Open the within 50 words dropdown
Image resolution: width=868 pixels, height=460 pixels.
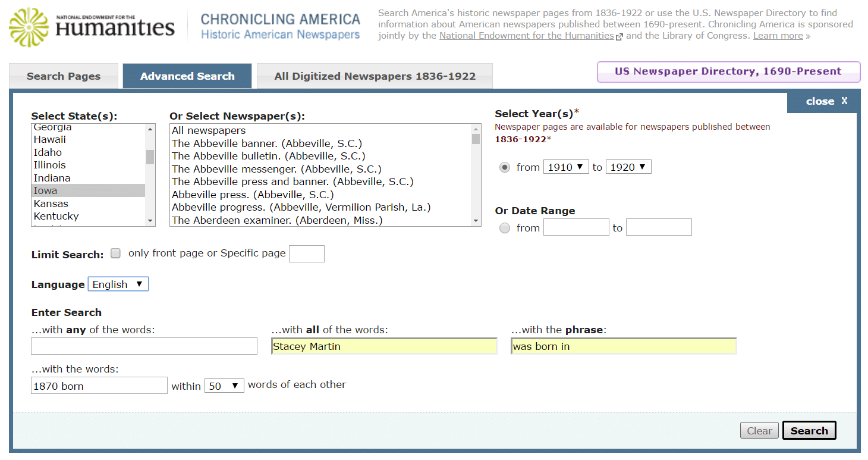pos(224,386)
